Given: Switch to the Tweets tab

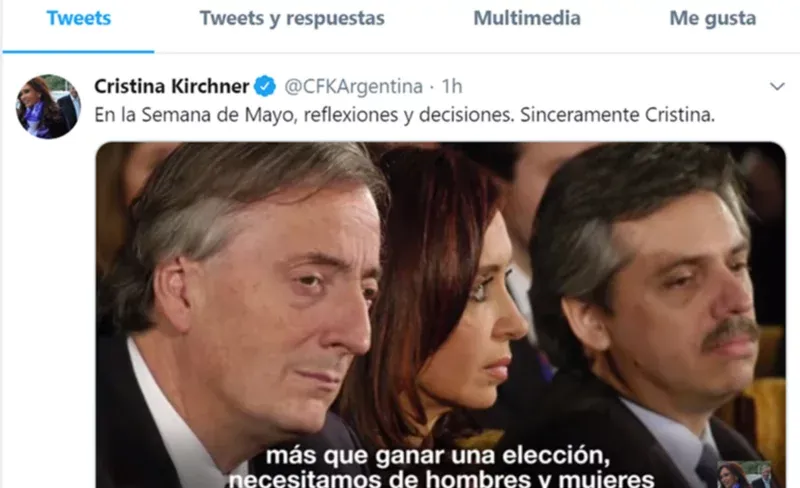Looking at the screenshot, I should [79, 18].
